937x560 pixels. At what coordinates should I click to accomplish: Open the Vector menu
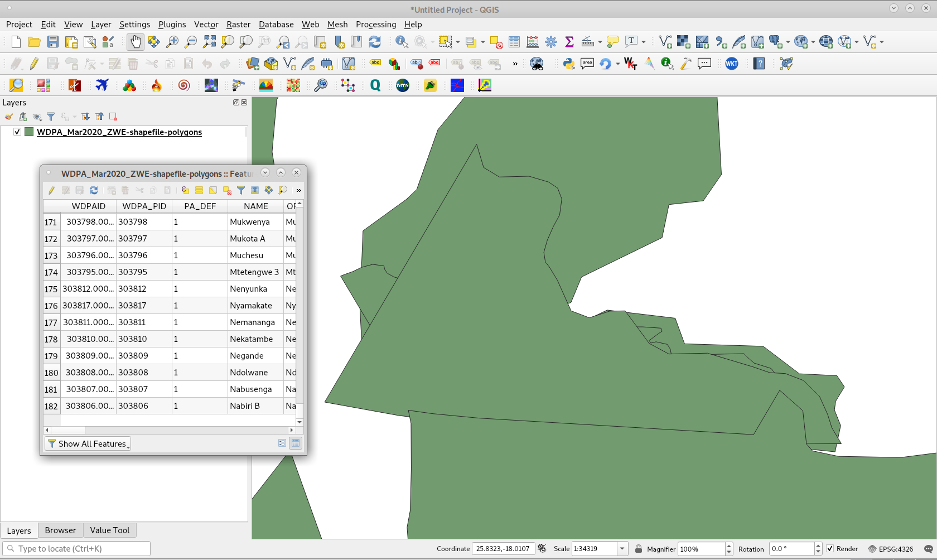pyautogui.click(x=206, y=25)
